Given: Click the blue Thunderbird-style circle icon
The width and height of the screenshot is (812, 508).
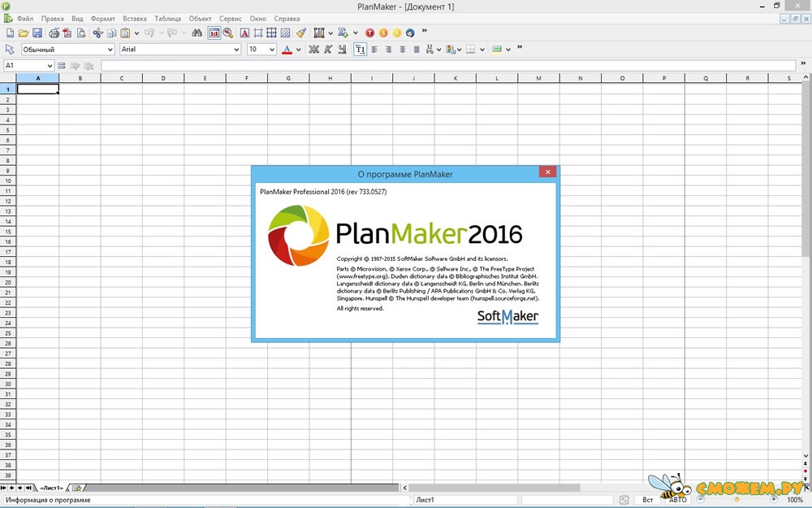Looking at the screenshot, I should (410, 33).
